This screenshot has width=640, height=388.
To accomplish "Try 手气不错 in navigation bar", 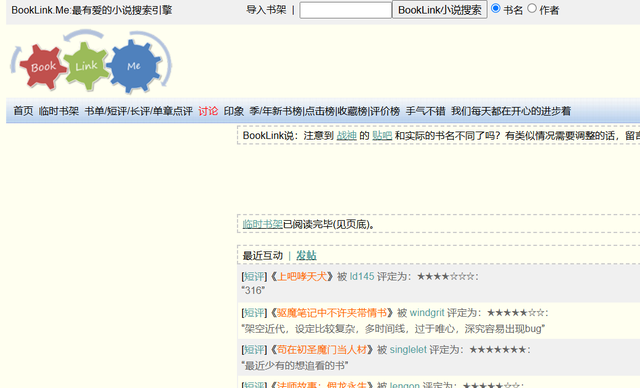I will 425,111.
